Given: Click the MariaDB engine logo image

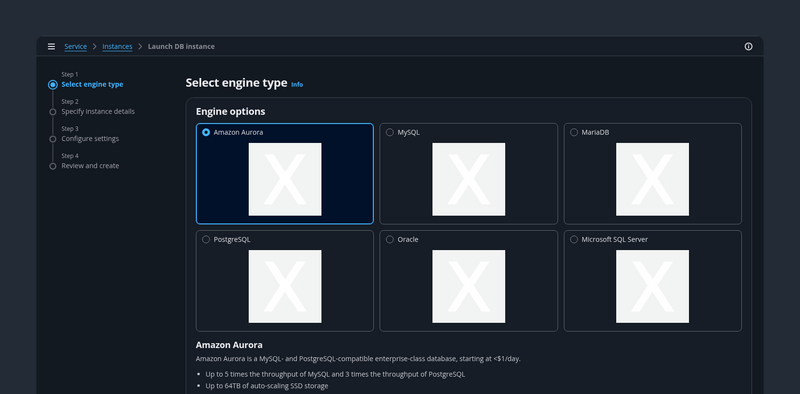Looking at the screenshot, I should [652, 179].
